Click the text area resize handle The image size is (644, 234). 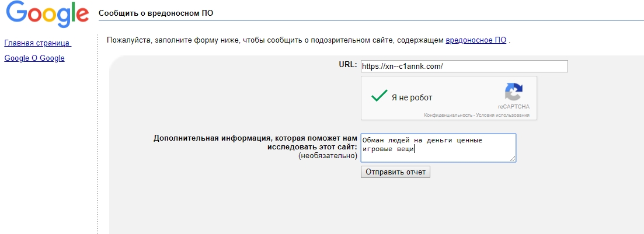click(x=513, y=159)
